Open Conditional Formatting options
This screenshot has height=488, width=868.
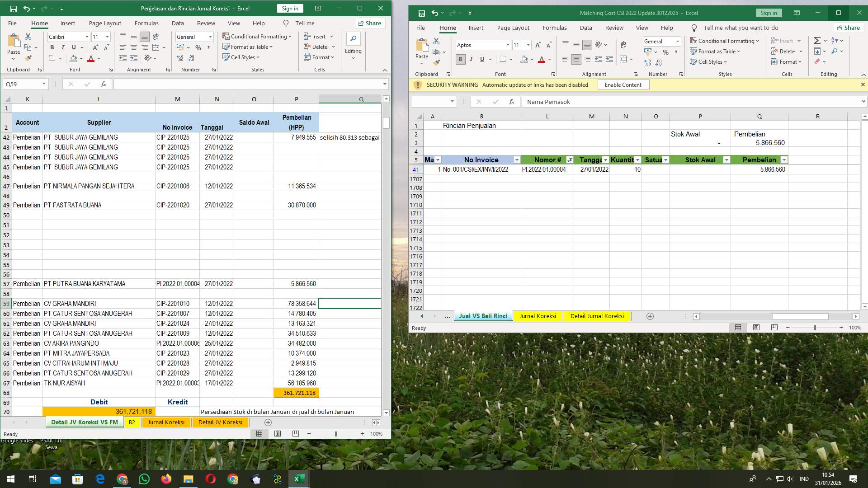pyautogui.click(x=257, y=36)
